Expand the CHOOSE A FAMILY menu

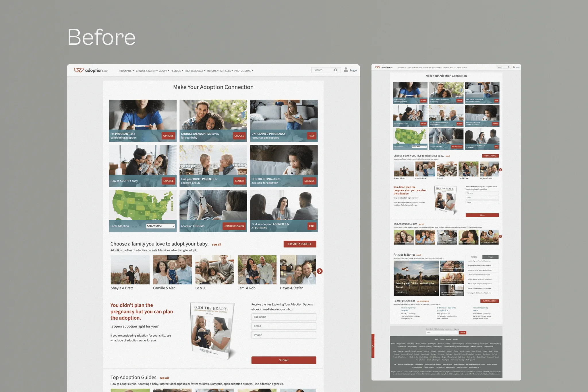(147, 71)
